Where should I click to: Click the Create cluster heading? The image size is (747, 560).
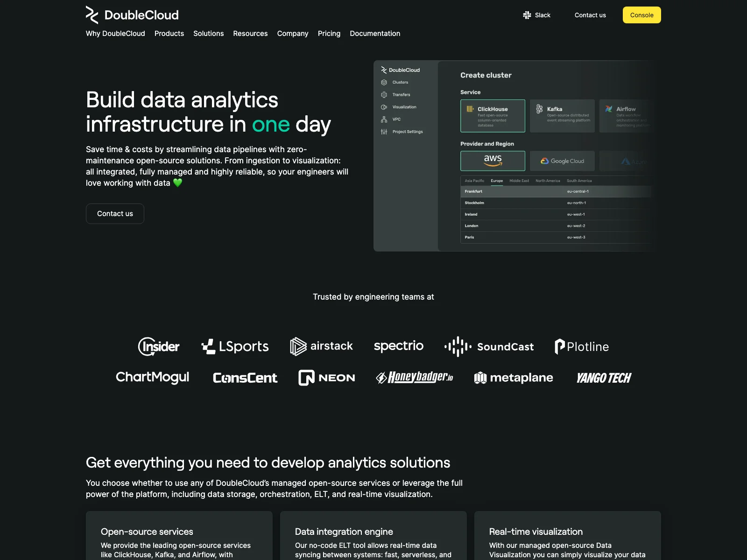pos(486,75)
